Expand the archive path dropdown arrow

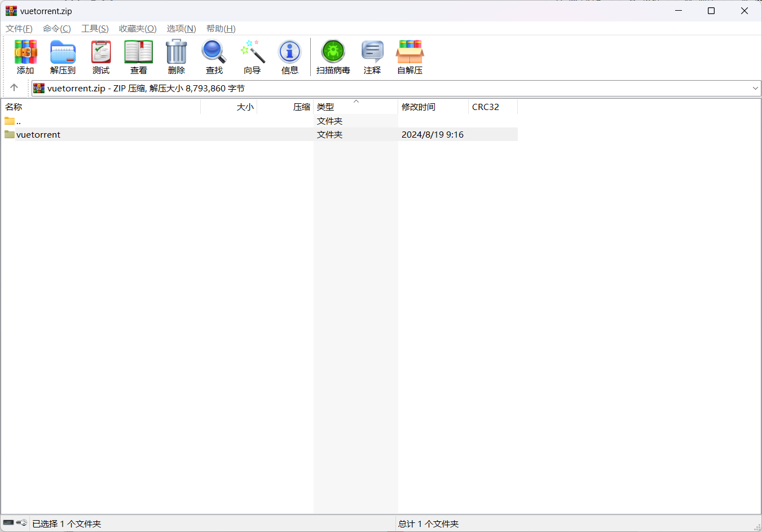coord(755,88)
